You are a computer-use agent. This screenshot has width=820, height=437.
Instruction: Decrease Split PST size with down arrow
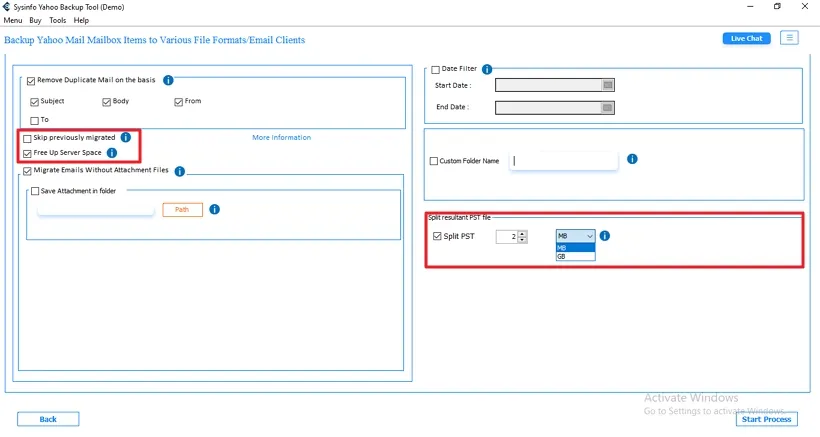[x=522, y=240]
